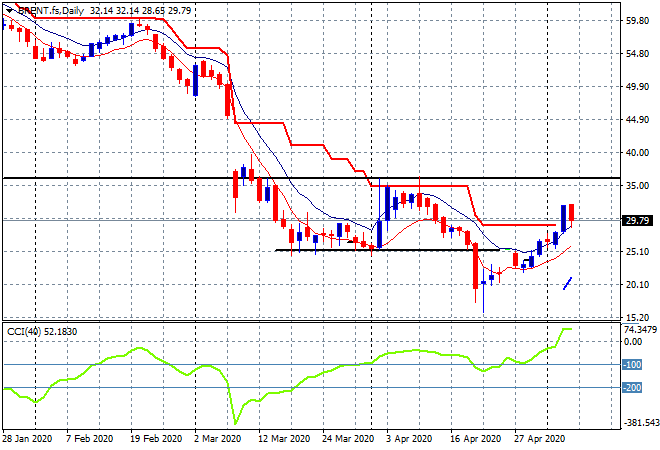
Task: Select the OHLC values 32.14 32.14 28.65 29.79
Action: click(x=141, y=11)
